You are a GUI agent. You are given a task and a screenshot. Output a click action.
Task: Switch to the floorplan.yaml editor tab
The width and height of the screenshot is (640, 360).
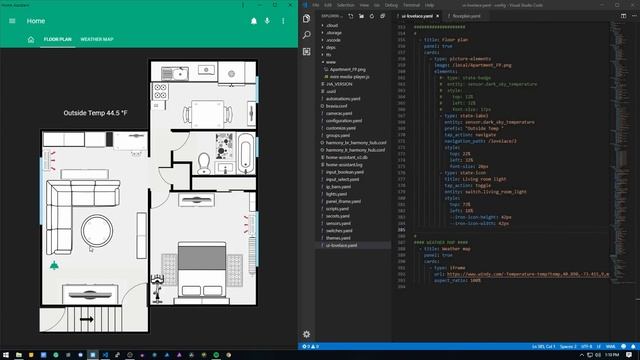coord(466,16)
